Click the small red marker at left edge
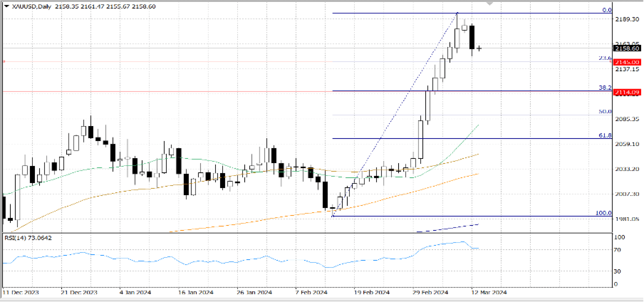Screen dimensions: 644x302 [x=4, y=61]
